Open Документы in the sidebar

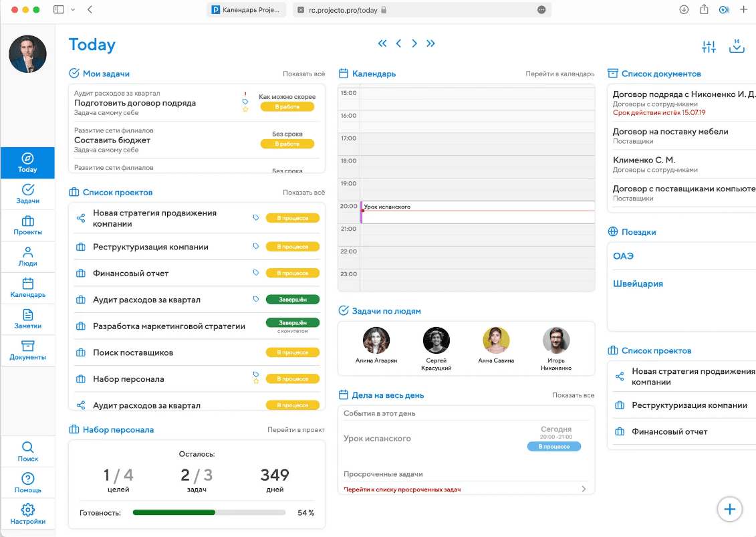click(27, 351)
